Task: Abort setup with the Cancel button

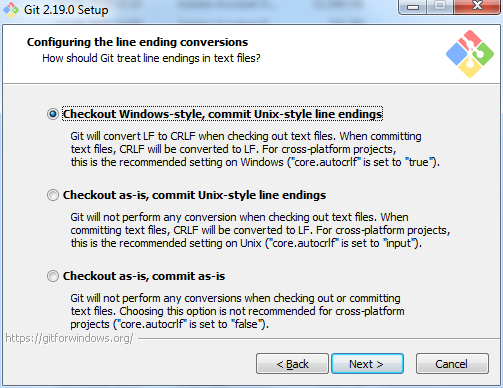Action: click(452, 364)
